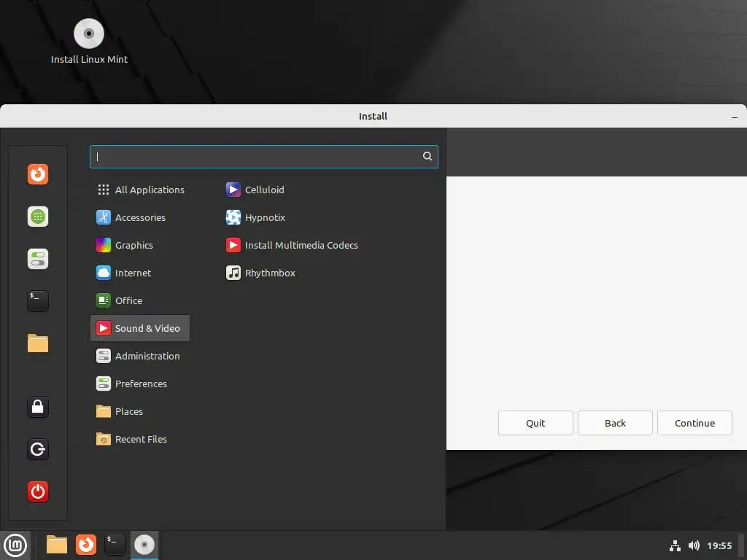
Task: Select Internet category
Action: [140, 273]
